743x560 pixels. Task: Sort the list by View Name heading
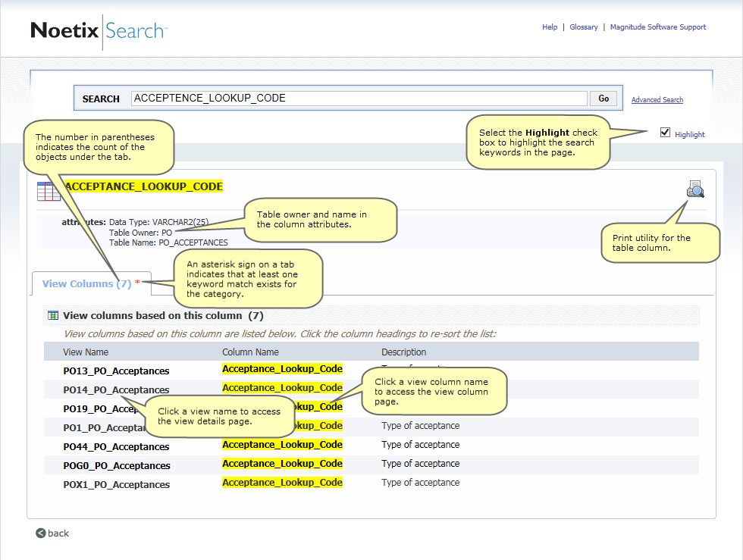(86, 352)
